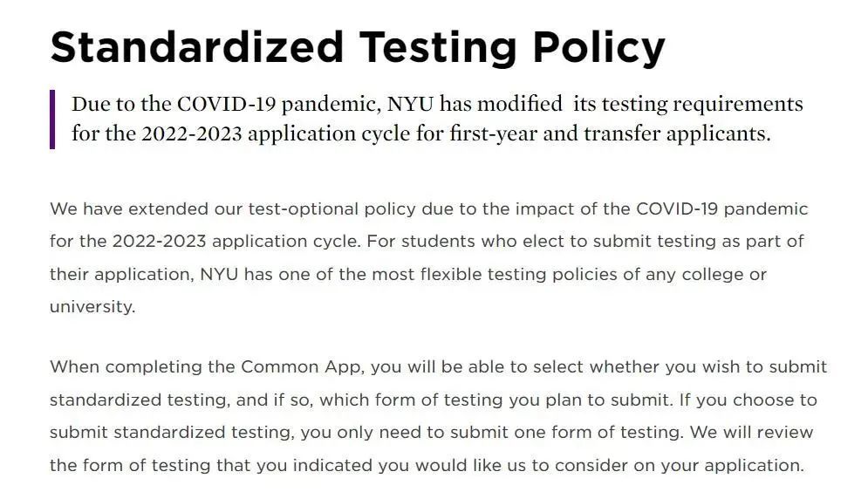Viewport: 868px width, 499px height.
Task: Click the phrase "test-optional policy"
Action: click(x=331, y=209)
